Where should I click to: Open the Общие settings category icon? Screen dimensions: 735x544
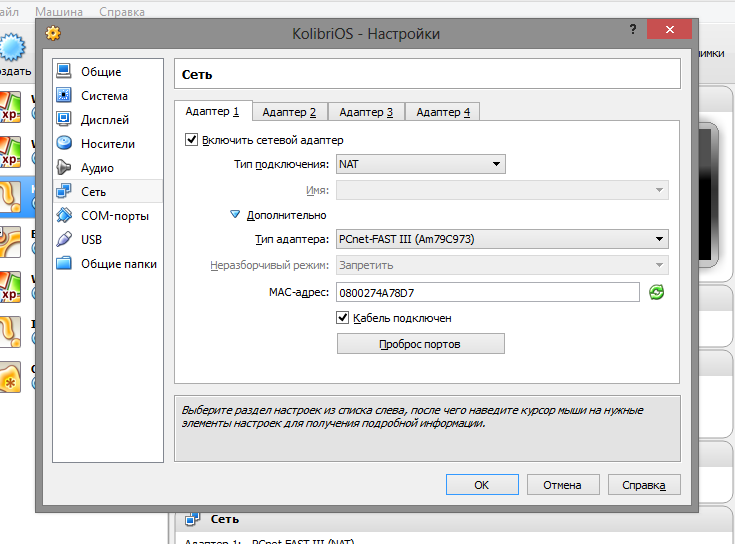coord(64,72)
